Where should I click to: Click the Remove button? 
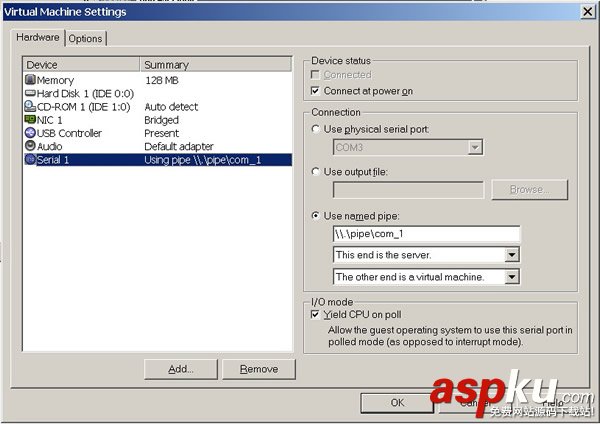pyautogui.click(x=259, y=369)
